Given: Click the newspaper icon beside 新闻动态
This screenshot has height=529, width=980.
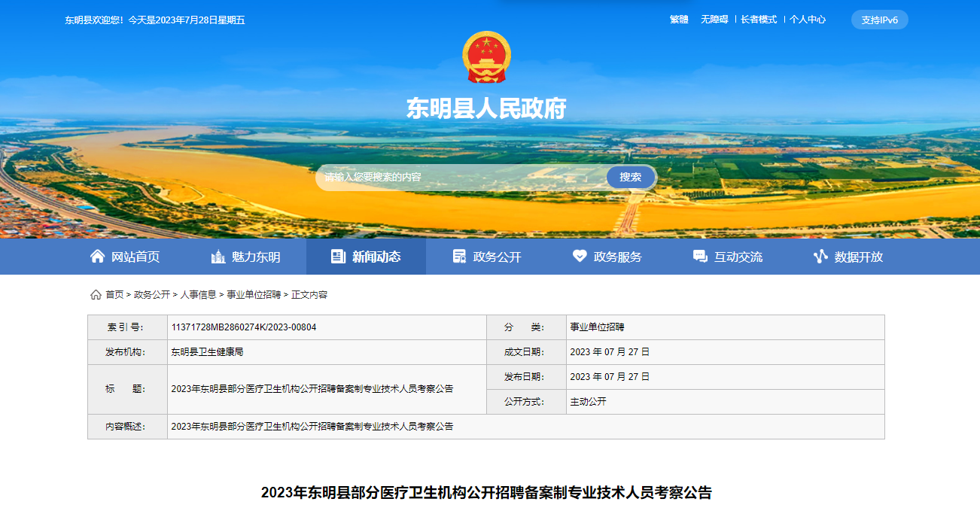Looking at the screenshot, I should (338, 257).
